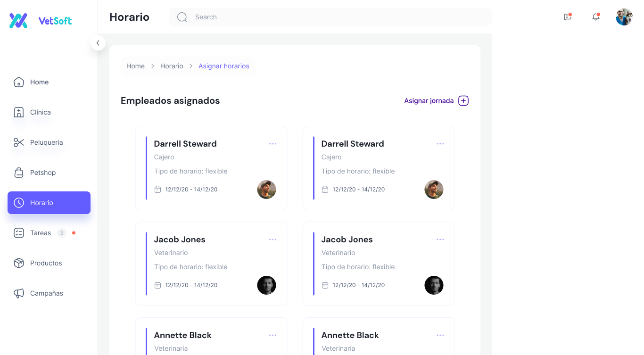The height and width of the screenshot is (355, 644).
Task: Click the plus icon beside Asignar jornada
Action: 463,100
